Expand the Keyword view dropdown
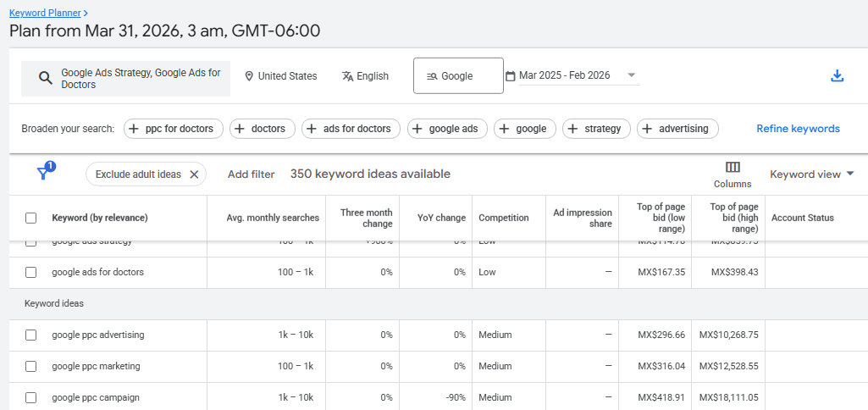 click(x=811, y=175)
